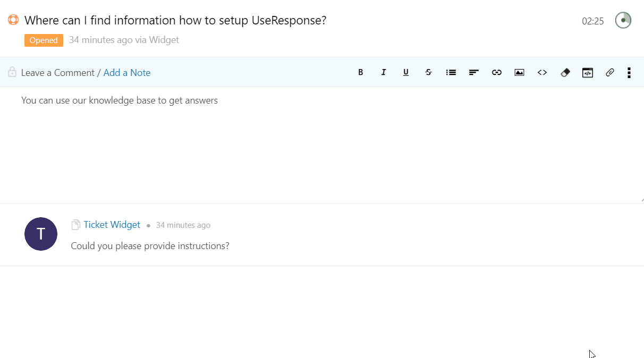Click the document icon before Ticket Widget

pos(76,225)
